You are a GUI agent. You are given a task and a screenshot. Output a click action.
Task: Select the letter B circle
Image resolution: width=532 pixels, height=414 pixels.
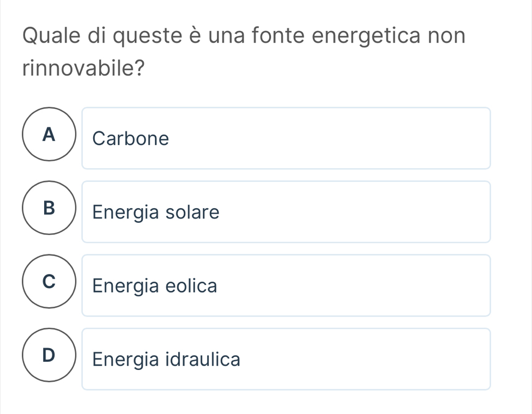click(x=50, y=208)
